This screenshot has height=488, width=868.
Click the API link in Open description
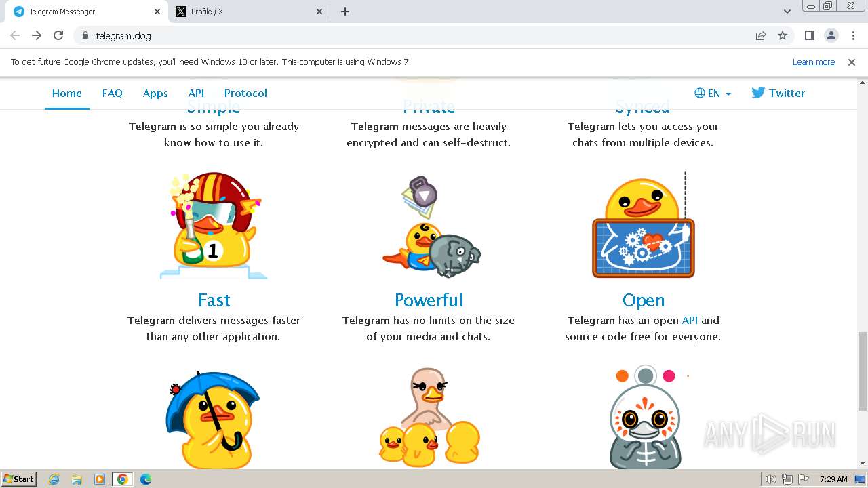[x=690, y=320]
